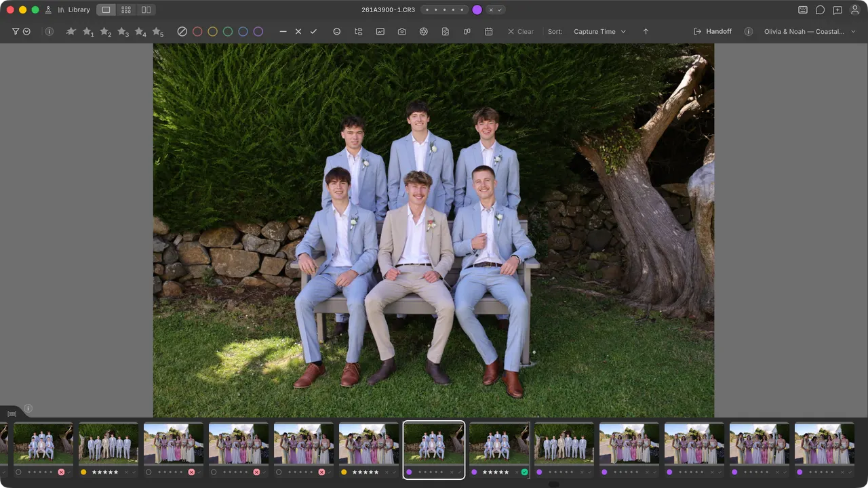Show project info next to Handoff

point(749,32)
